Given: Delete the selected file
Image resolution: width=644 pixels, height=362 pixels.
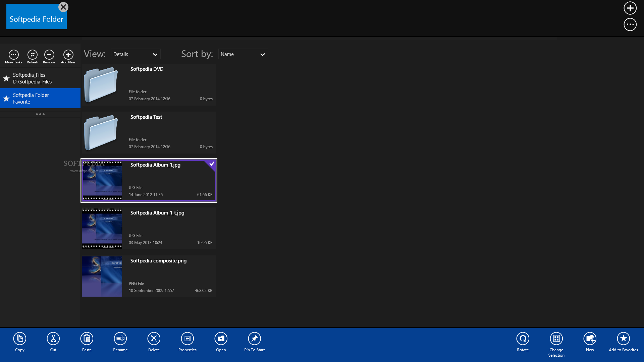Looking at the screenshot, I should click(x=154, y=339).
